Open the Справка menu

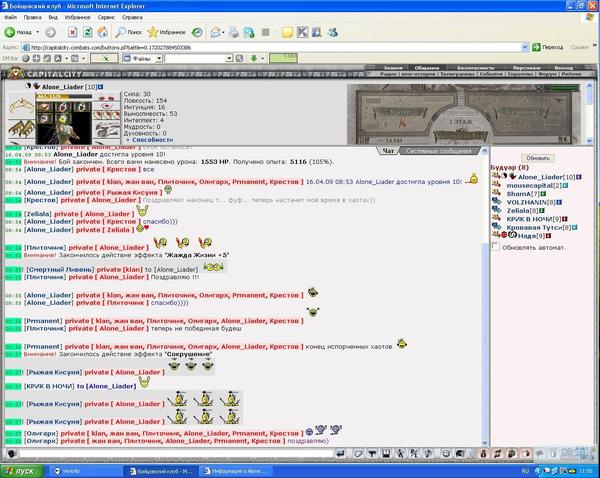coord(132,18)
